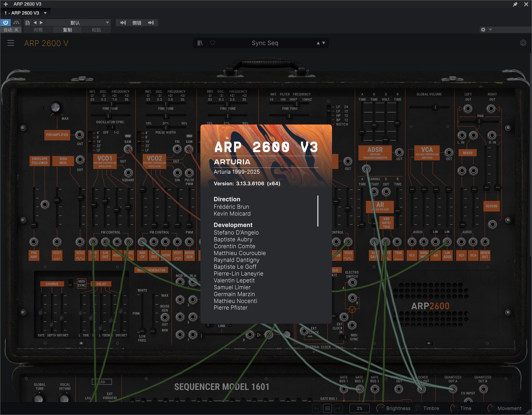Click the DELAY label button
The width and height of the screenshot is (532, 415).
pos(101,284)
